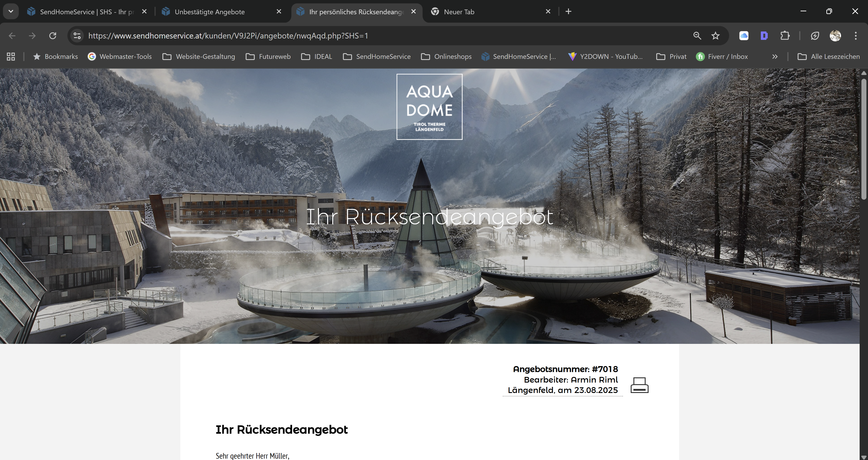
Task: Open site information icon in address bar
Action: (77, 36)
